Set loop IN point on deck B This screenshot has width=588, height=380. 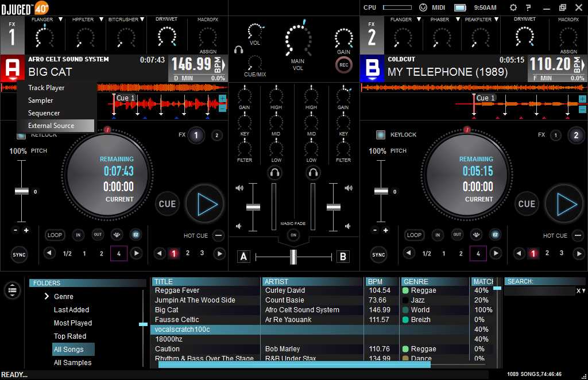[x=438, y=235]
